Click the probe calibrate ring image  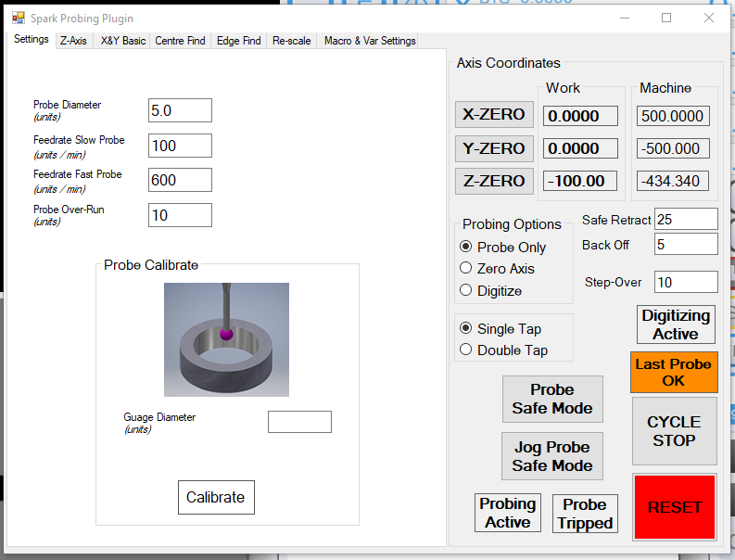[x=226, y=339]
